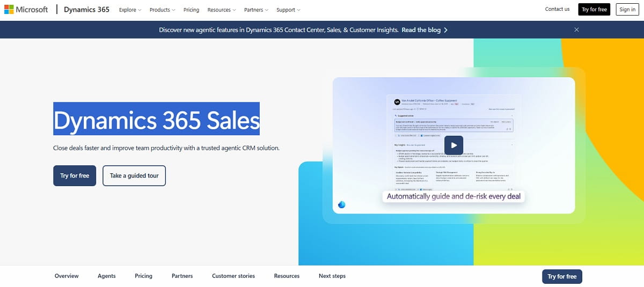Dismiss the announcement banner with the X
This screenshot has height=287, width=644.
click(576, 30)
